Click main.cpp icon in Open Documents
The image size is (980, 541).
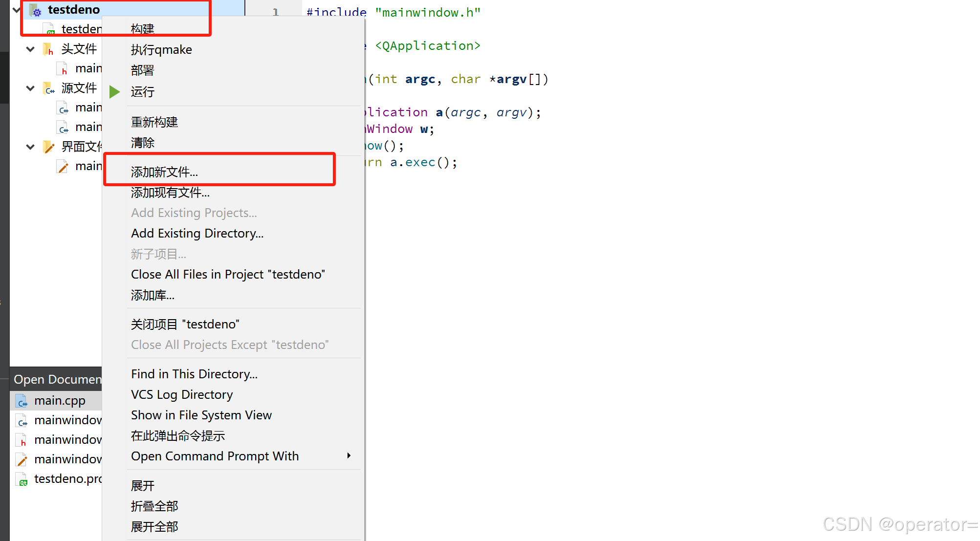point(22,401)
